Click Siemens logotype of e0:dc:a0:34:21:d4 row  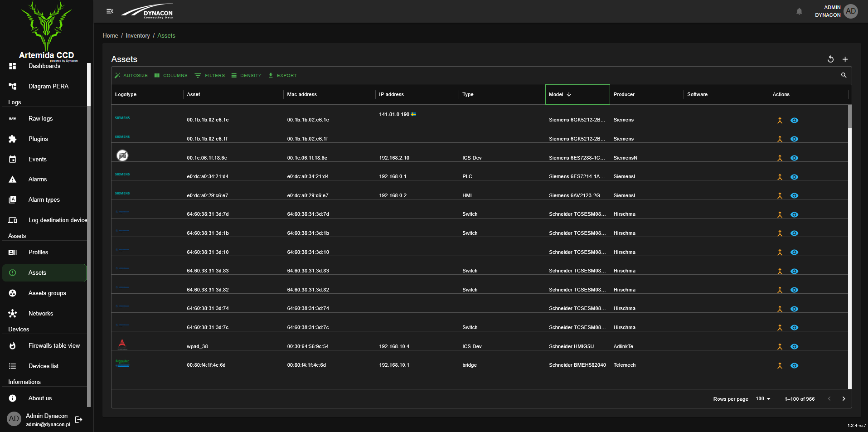pos(122,174)
